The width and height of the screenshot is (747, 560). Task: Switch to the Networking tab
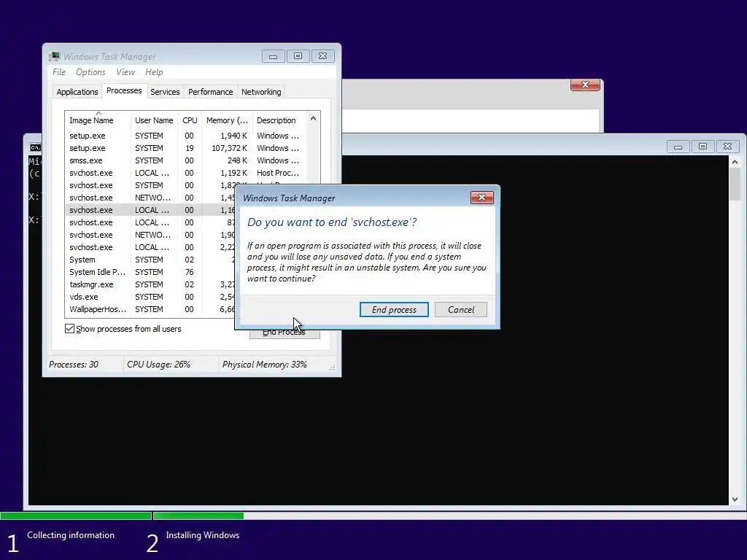point(261,92)
